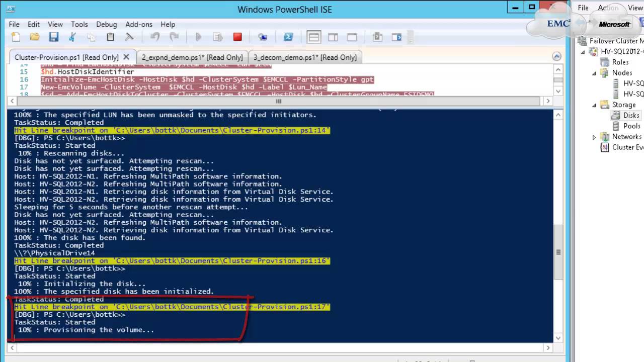The width and height of the screenshot is (644, 362).
Task: Show script pane right layout icon
Action: click(x=333, y=37)
